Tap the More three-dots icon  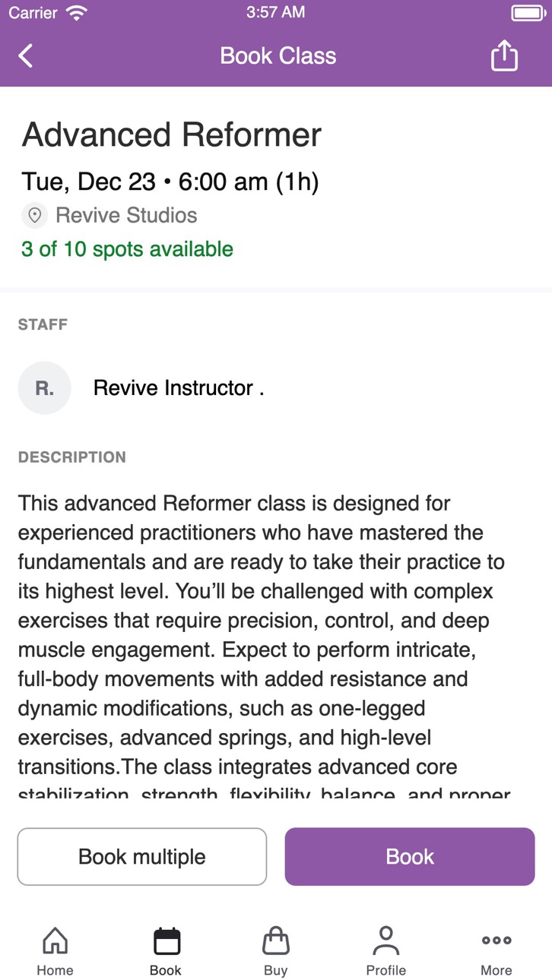click(496, 940)
